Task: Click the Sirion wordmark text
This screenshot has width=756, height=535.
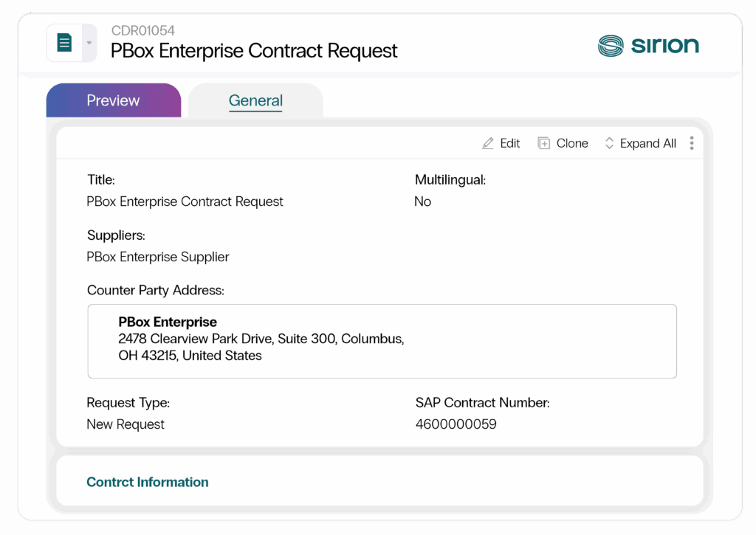Action: (x=665, y=45)
